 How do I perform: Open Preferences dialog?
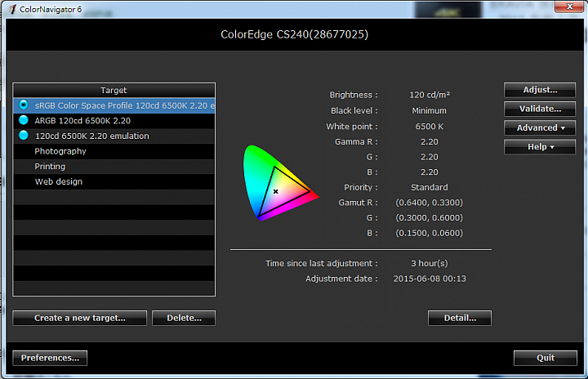tap(50, 358)
